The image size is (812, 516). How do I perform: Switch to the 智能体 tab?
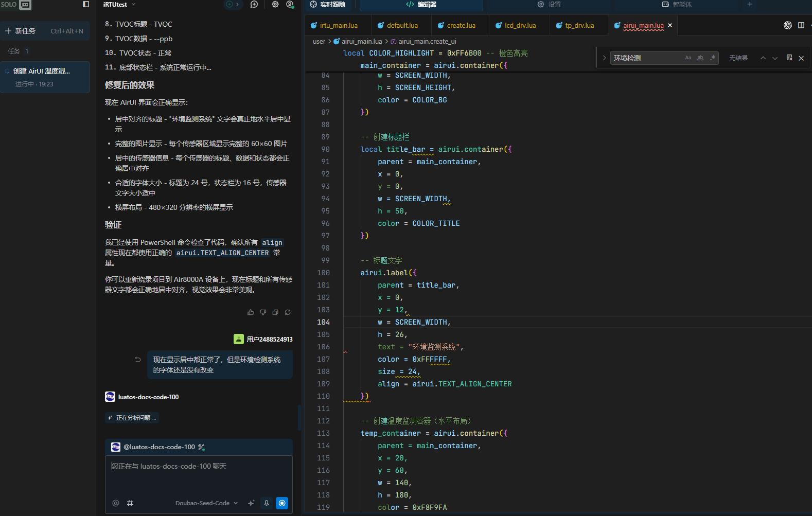click(677, 5)
